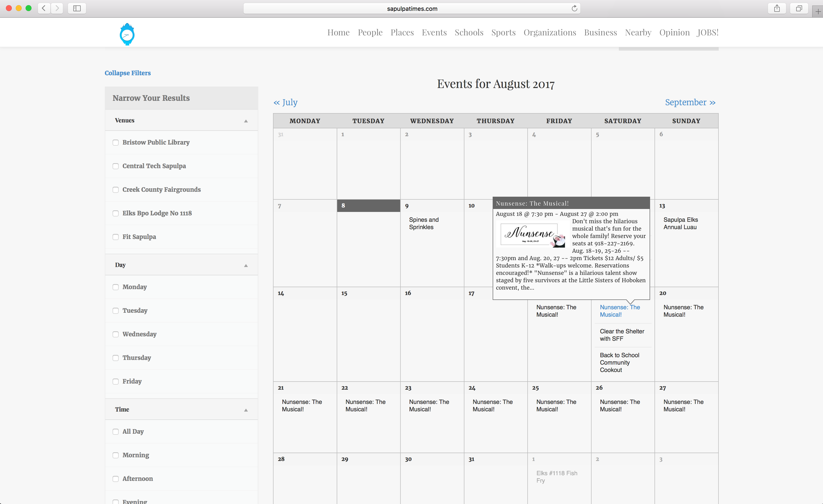Viewport: 823px width, 504px height.
Task: Go back with Safari's back arrow
Action: click(44, 8)
